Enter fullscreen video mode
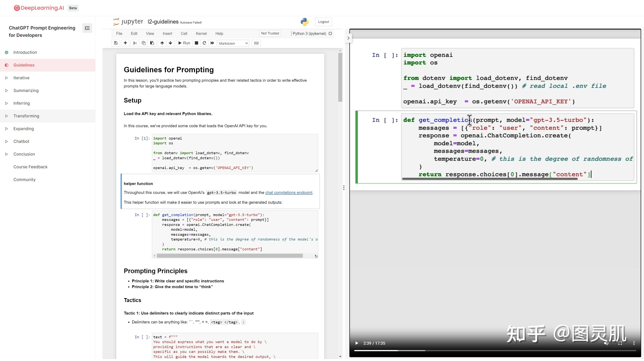 pyautogui.click(x=620, y=343)
